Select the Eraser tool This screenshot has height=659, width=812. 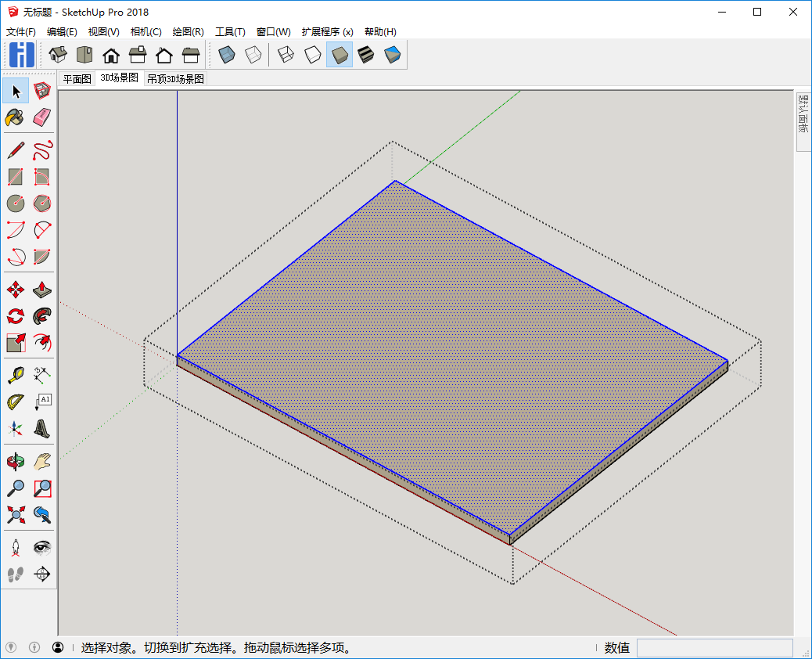click(x=42, y=117)
